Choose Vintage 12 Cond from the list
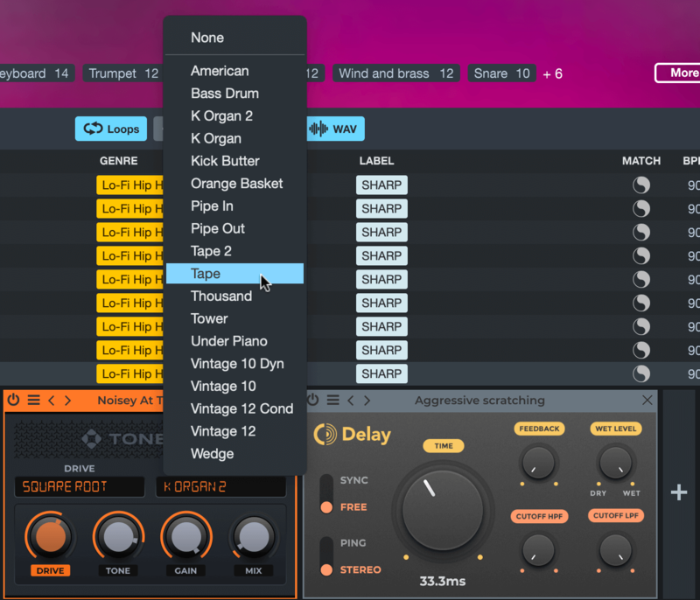This screenshot has width=700, height=600. (241, 409)
